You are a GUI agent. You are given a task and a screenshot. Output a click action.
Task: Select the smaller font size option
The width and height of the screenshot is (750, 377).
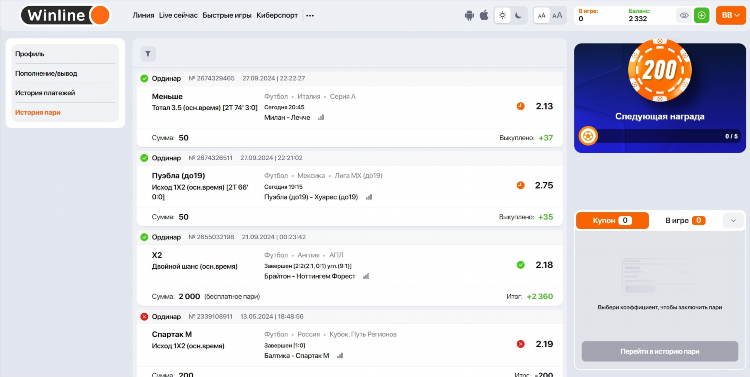click(x=541, y=15)
